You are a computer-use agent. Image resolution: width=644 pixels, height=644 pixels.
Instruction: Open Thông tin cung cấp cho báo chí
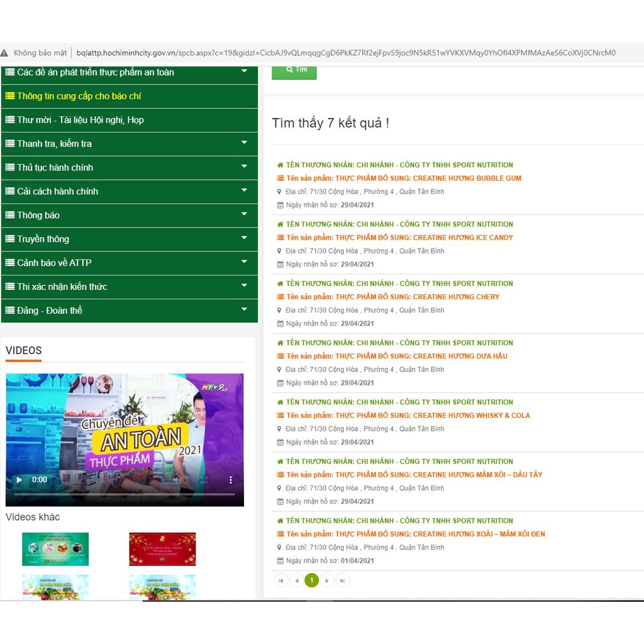pos(79,96)
